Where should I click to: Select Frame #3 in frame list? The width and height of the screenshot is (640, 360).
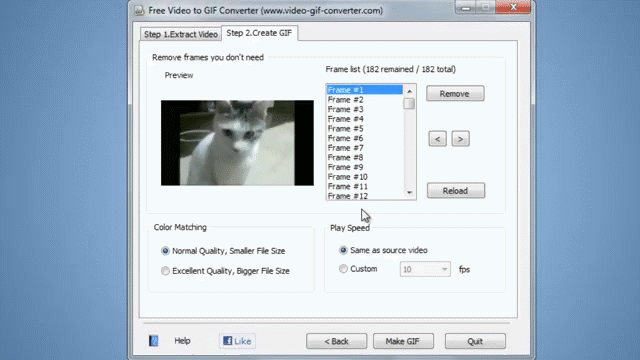(x=365, y=109)
